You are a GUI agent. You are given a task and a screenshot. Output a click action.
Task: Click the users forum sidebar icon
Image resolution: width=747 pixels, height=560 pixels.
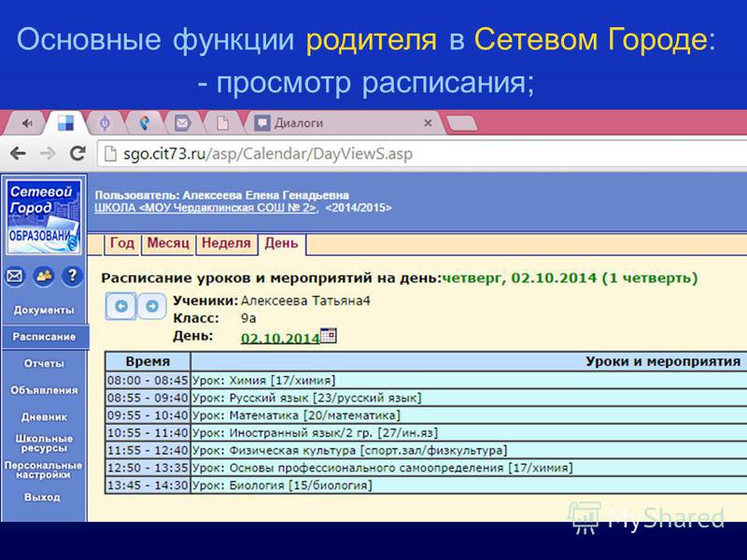pyautogui.click(x=44, y=275)
